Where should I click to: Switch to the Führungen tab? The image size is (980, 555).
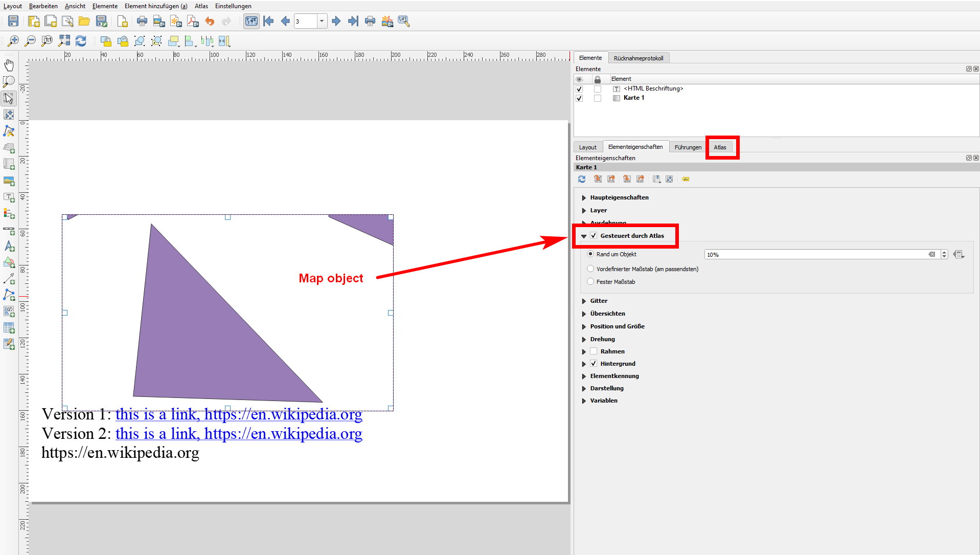coord(688,147)
